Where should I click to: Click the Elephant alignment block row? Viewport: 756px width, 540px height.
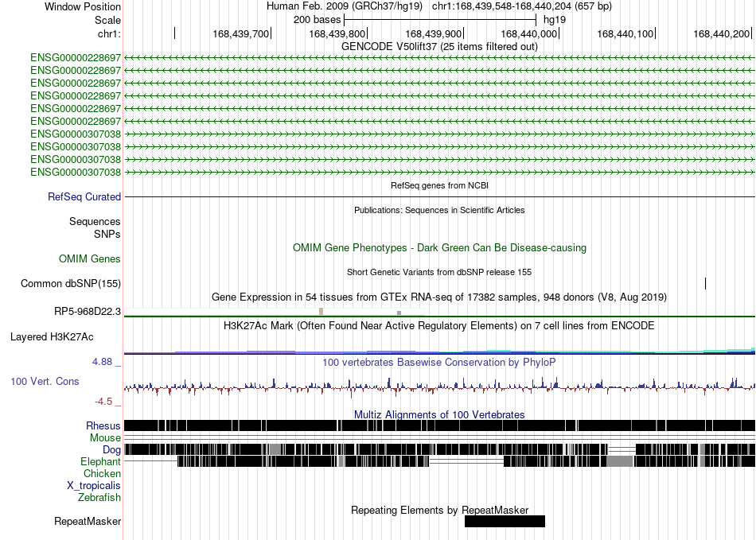click(x=440, y=461)
